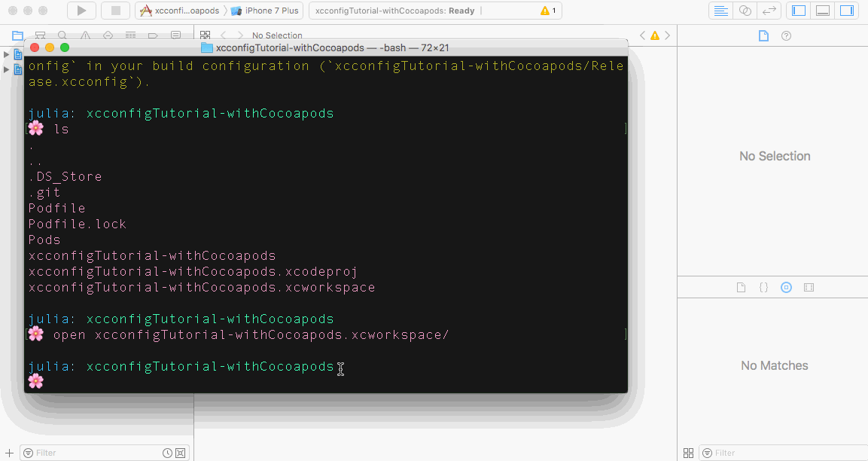Open the related items grid menu

(206, 35)
